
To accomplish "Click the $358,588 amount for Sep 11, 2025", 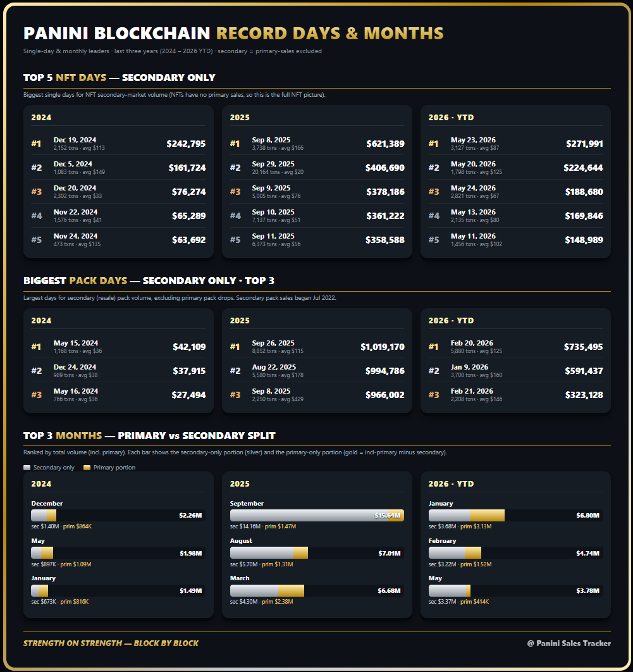I will 384,240.
